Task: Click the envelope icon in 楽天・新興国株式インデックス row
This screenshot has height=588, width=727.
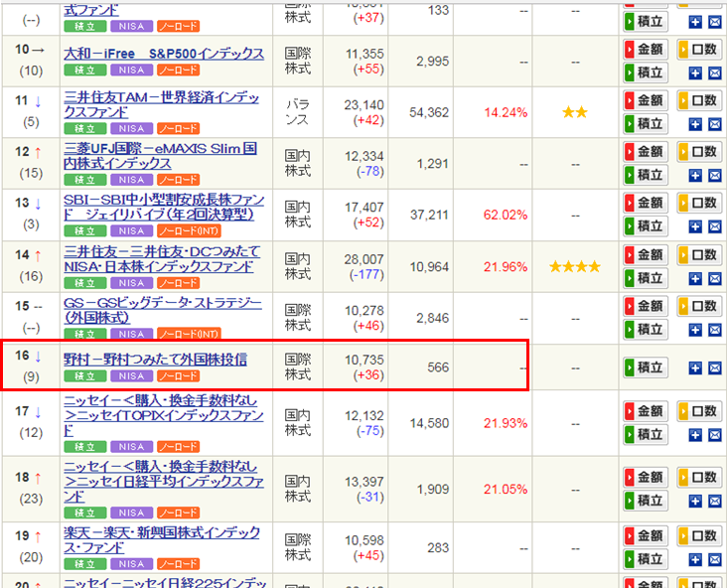Action: [x=714, y=560]
